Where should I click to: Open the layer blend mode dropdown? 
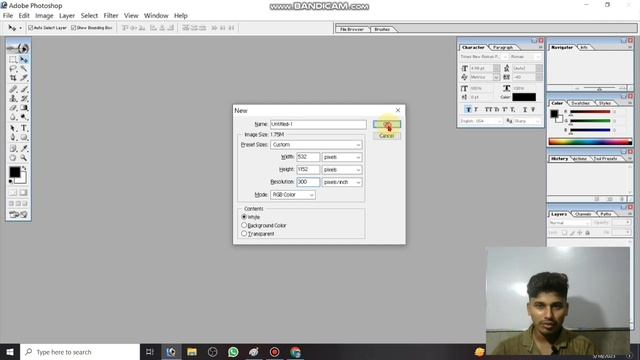pos(569,223)
